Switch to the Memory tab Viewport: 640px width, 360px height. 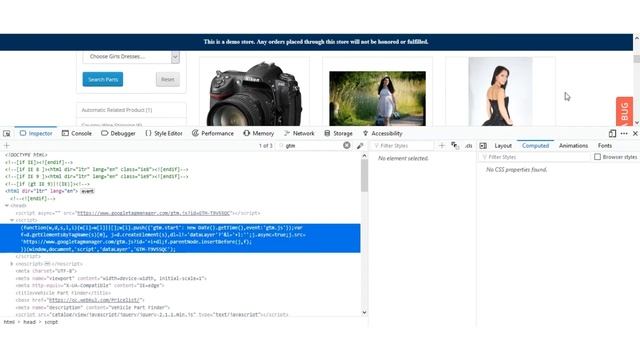tap(258, 133)
